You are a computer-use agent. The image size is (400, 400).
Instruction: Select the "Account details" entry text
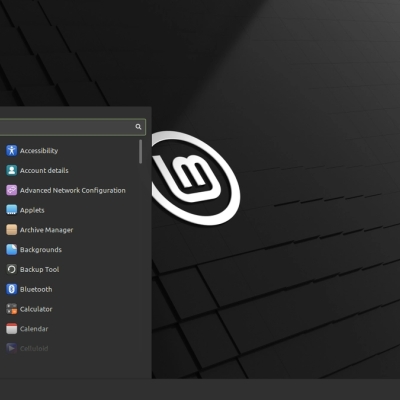(x=44, y=170)
